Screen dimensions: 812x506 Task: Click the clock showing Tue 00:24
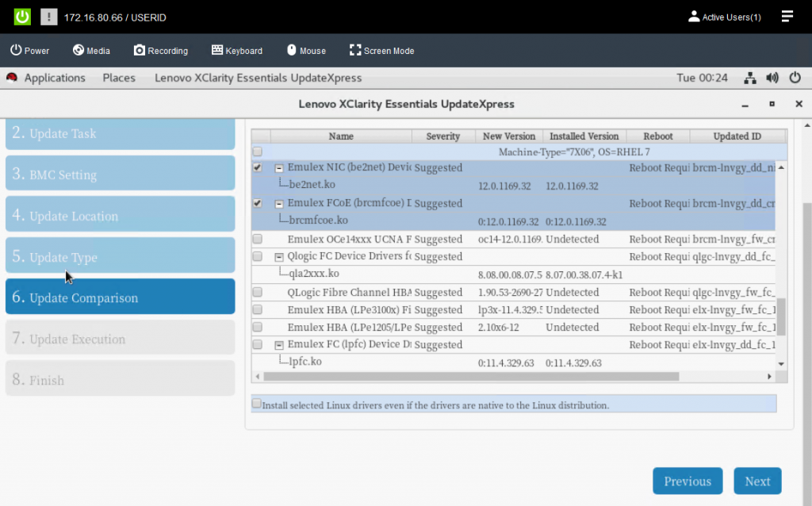click(x=702, y=78)
